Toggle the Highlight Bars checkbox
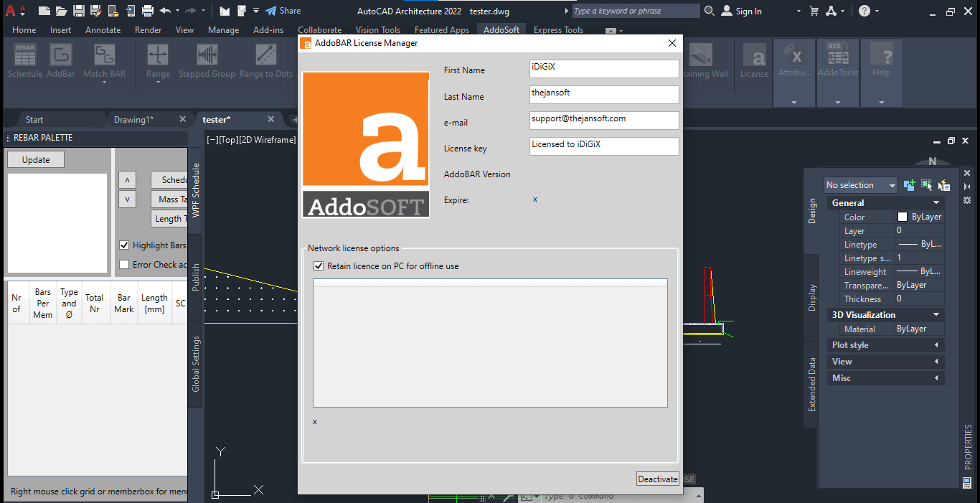Viewport: 980px width, 503px height. 124,245
